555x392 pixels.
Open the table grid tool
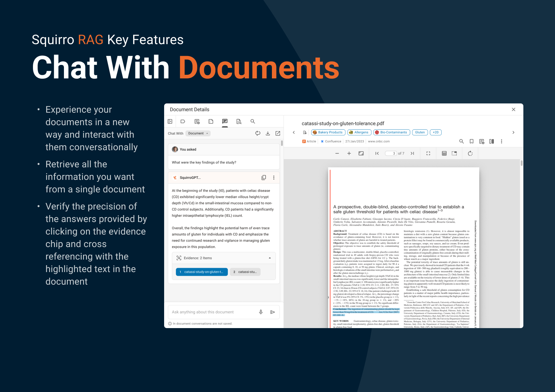tap(444, 154)
